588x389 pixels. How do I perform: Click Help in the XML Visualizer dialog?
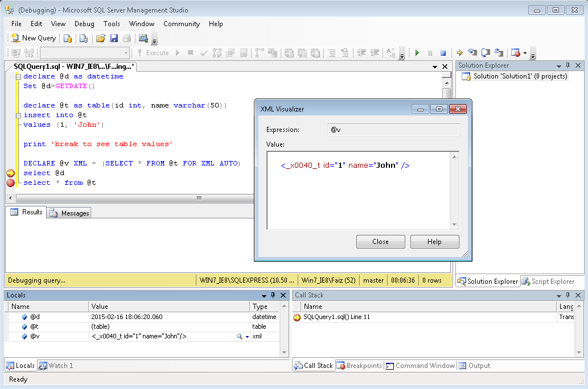click(x=434, y=241)
